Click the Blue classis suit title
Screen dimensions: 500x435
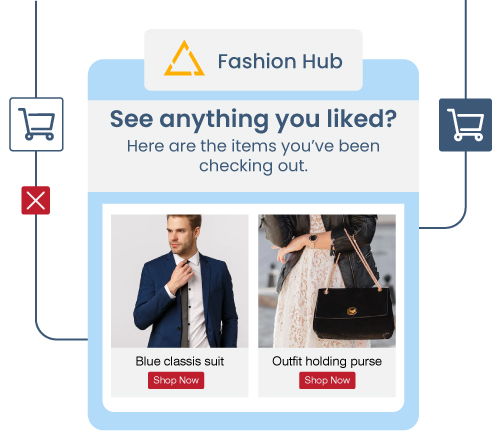coord(180,361)
